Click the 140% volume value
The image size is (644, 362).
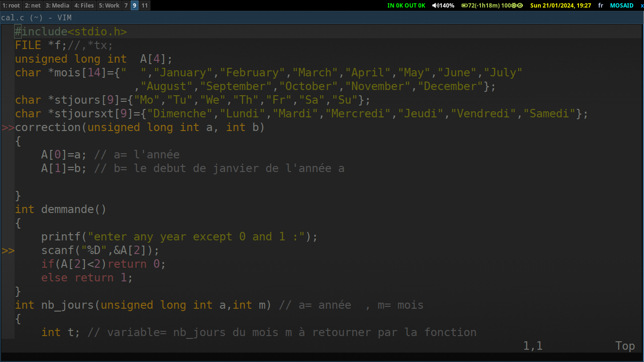pyautogui.click(x=447, y=6)
